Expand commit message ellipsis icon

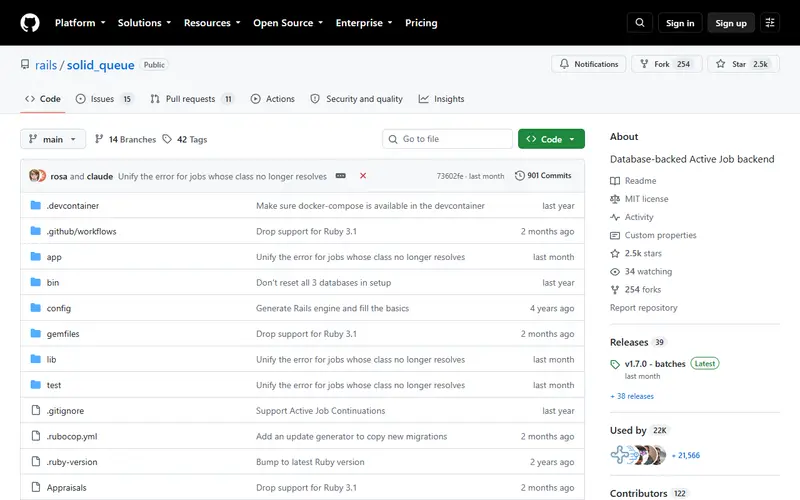click(x=340, y=176)
